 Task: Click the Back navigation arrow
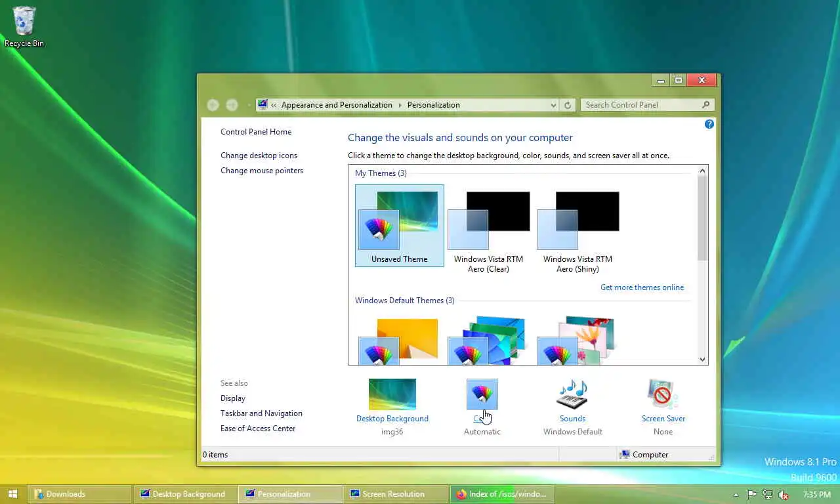click(213, 105)
